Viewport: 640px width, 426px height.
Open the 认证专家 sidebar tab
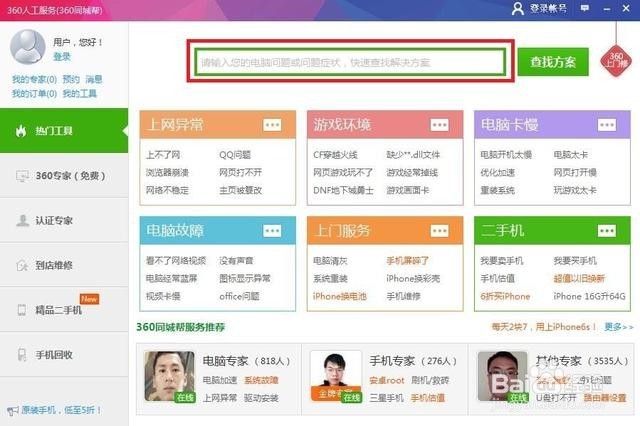(64, 221)
